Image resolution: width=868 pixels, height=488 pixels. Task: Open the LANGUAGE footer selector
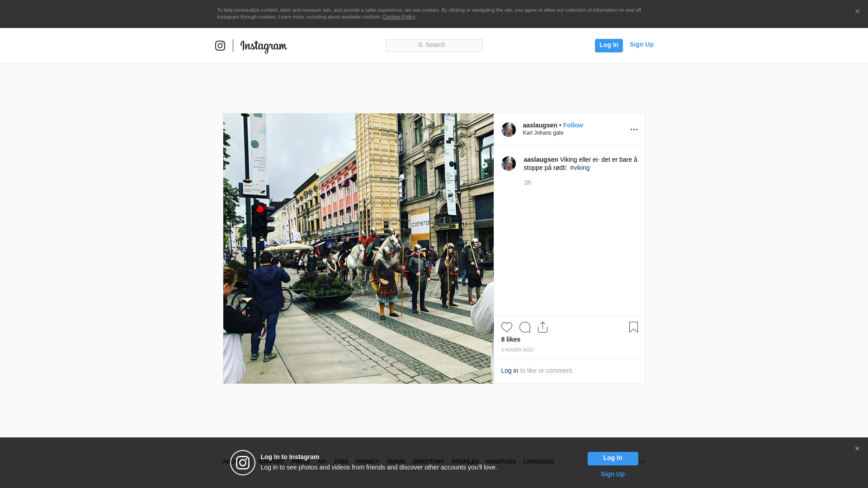coord(538,462)
